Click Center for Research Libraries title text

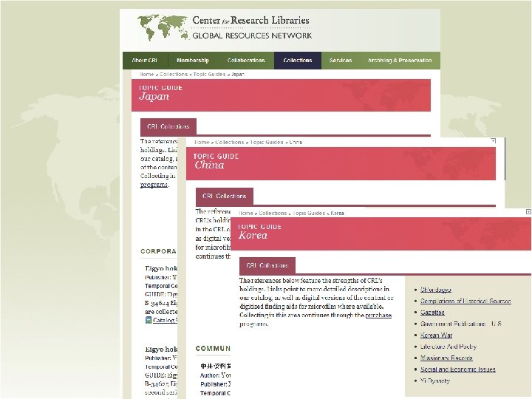[250, 21]
